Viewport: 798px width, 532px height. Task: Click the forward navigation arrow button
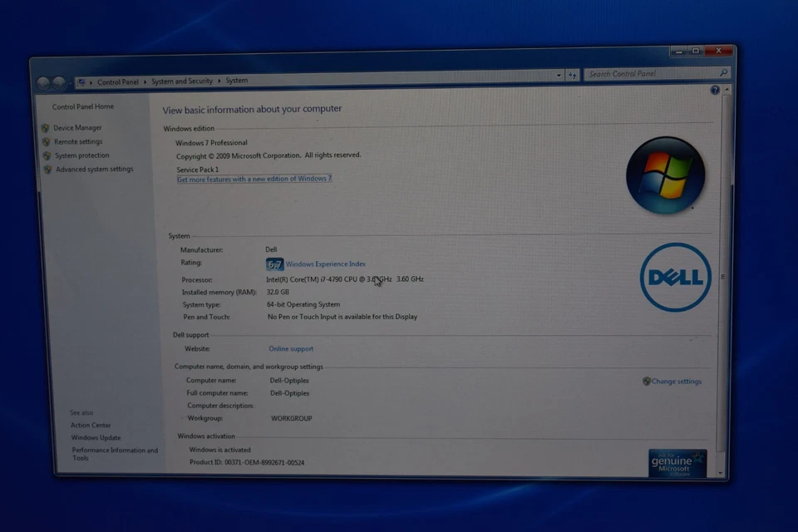[x=59, y=82]
